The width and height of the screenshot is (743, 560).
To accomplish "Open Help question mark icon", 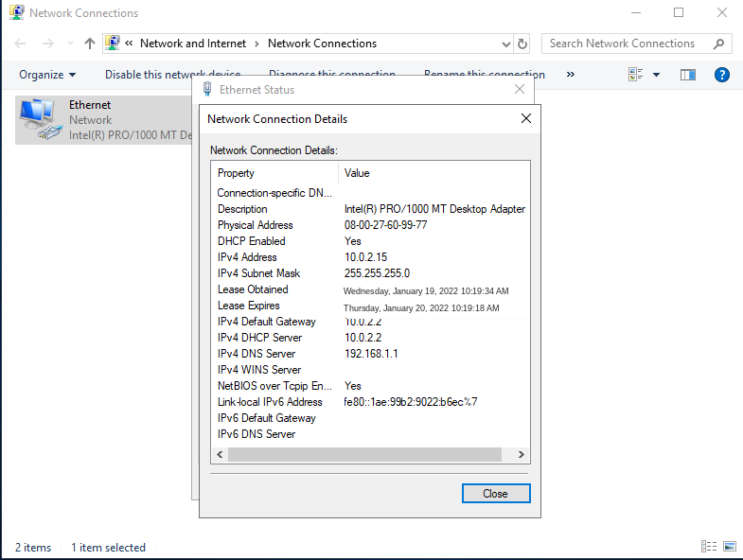I will click(x=721, y=75).
